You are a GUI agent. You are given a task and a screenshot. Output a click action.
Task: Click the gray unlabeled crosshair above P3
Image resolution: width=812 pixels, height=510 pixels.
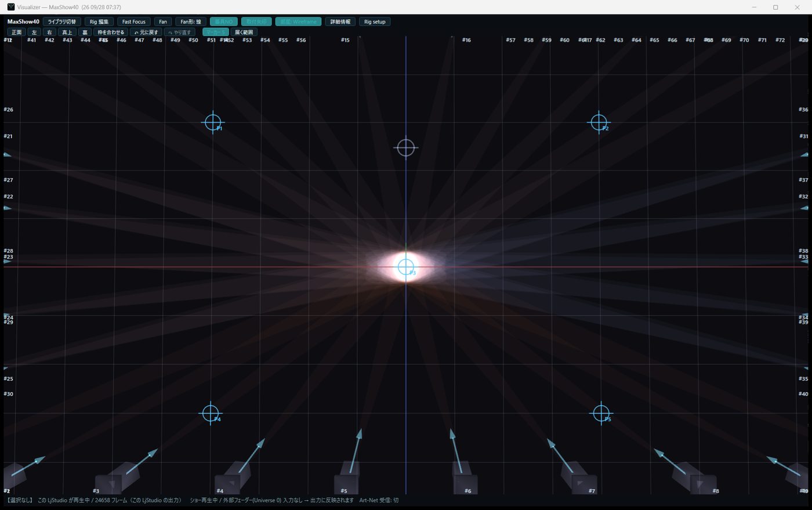click(x=405, y=147)
